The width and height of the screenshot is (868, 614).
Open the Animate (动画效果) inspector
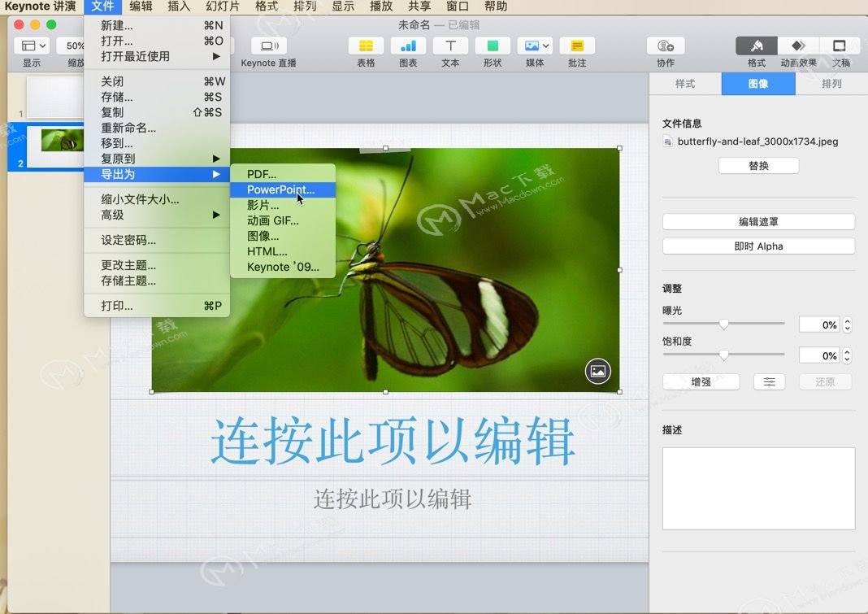[798, 46]
